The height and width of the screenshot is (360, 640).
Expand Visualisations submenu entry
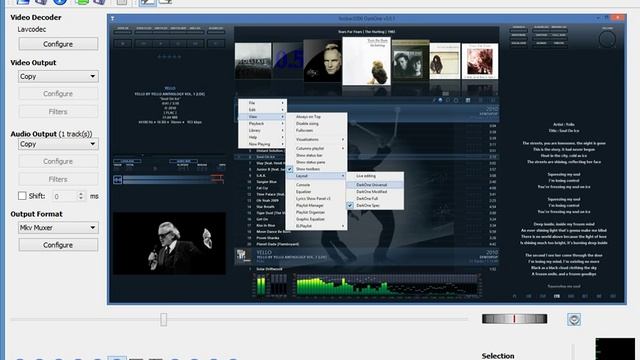[x=316, y=140]
